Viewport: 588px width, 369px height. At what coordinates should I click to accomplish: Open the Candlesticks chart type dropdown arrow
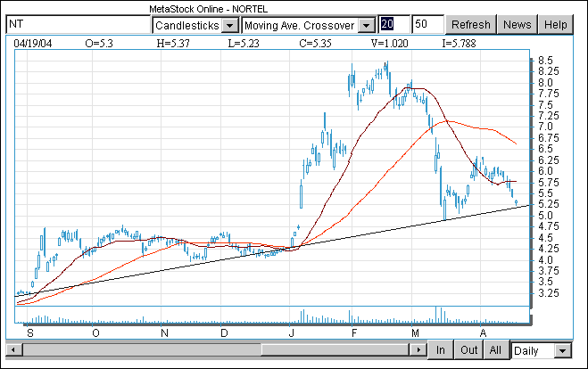(230, 26)
